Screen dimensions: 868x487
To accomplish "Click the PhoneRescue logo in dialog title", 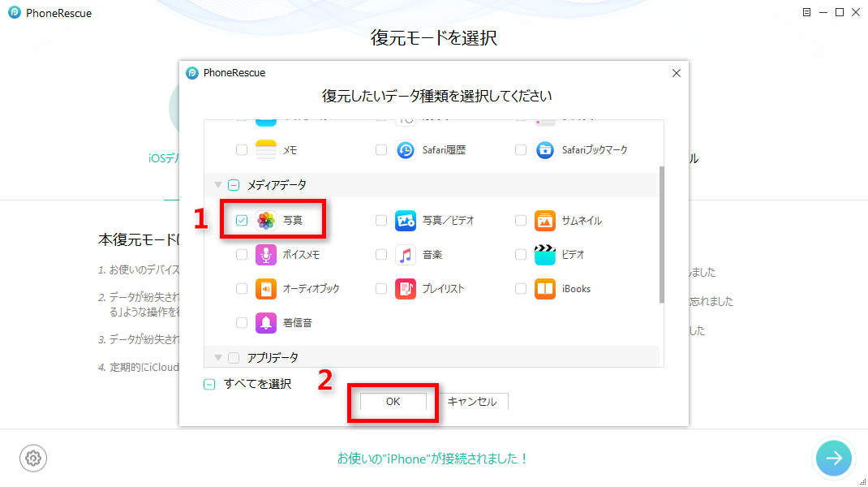I will click(192, 73).
